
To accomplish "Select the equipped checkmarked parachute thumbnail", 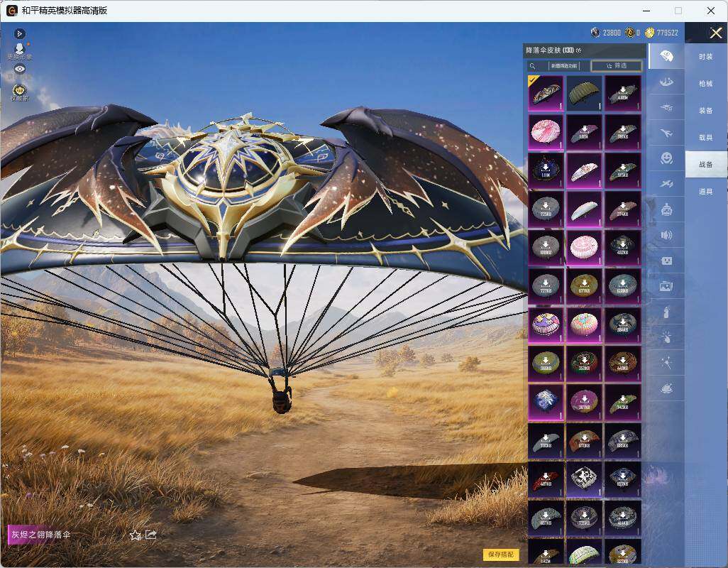I will point(546,93).
